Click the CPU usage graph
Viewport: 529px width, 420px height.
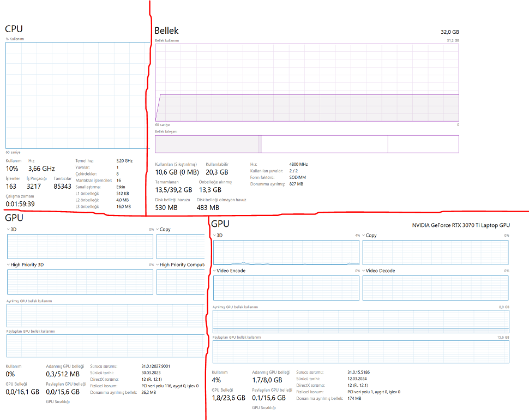77,95
